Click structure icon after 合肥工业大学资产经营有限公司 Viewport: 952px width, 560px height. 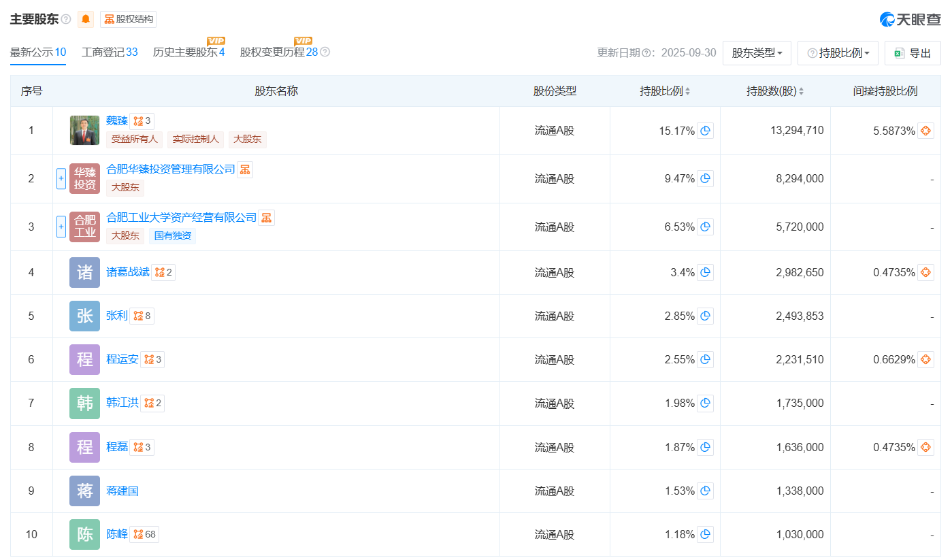click(267, 218)
